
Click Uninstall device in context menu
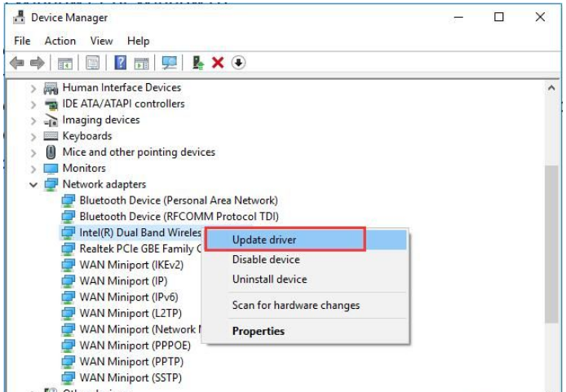tap(269, 280)
